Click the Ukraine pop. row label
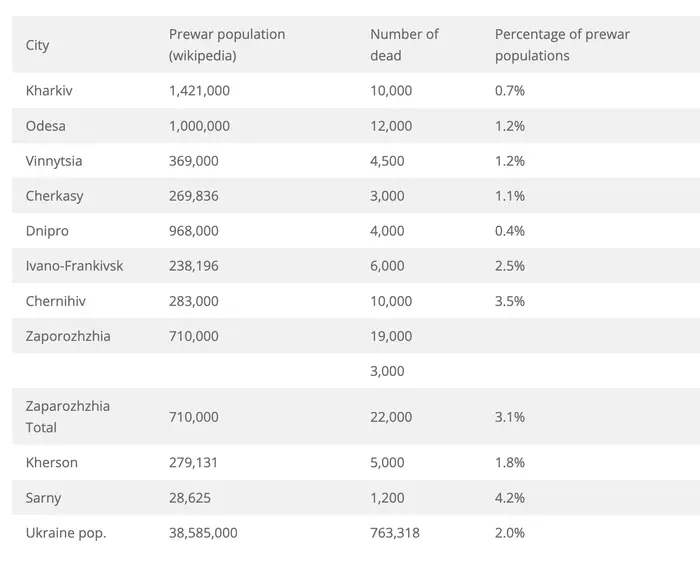 coord(66,533)
